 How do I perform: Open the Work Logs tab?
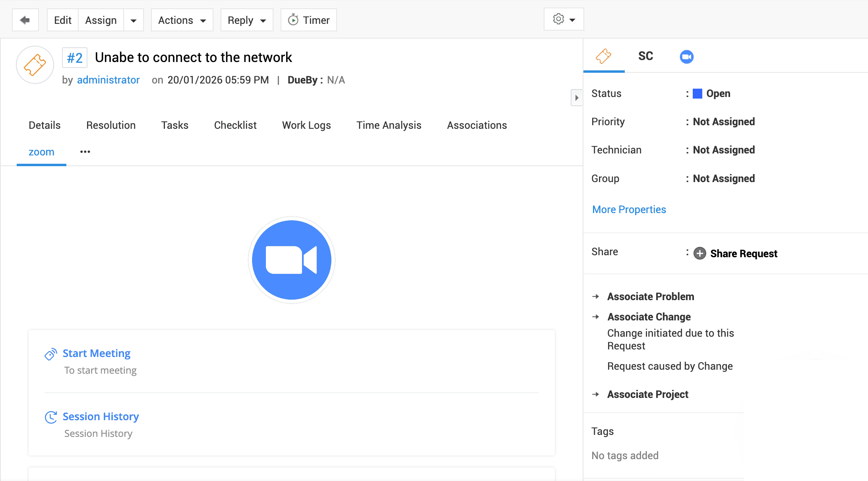pos(306,125)
